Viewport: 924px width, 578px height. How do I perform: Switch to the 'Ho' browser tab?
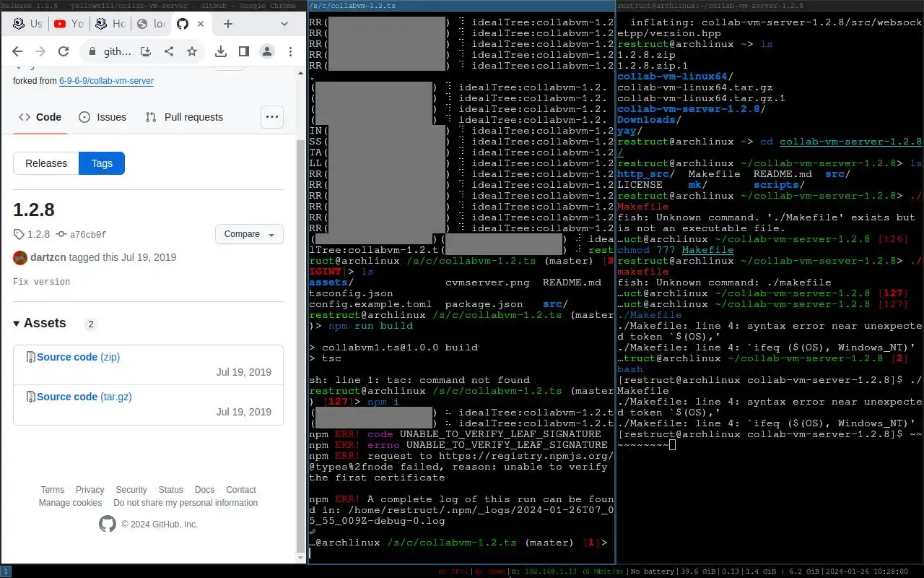point(110,24)
